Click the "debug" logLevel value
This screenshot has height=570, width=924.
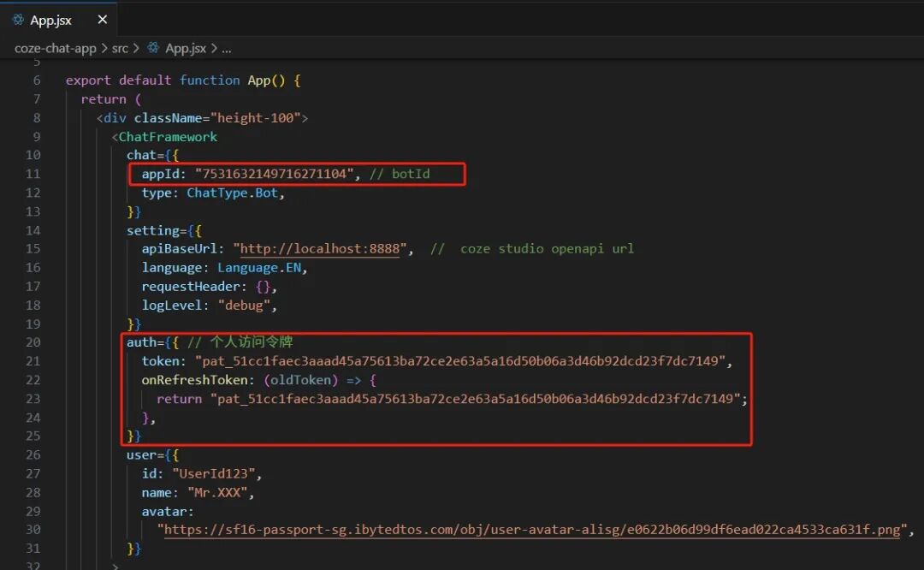click(248, 306)
